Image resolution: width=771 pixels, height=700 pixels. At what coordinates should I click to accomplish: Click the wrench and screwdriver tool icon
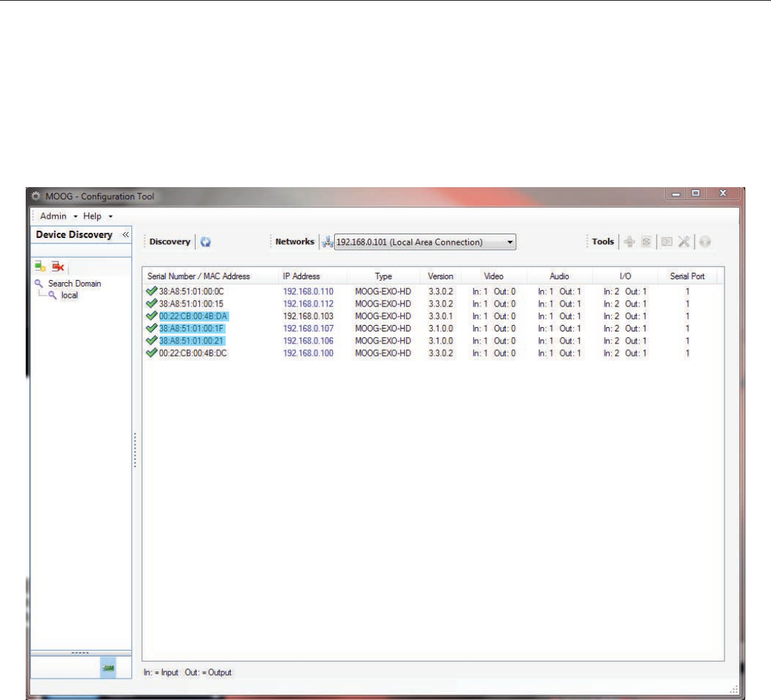click(x=684, y=241)
